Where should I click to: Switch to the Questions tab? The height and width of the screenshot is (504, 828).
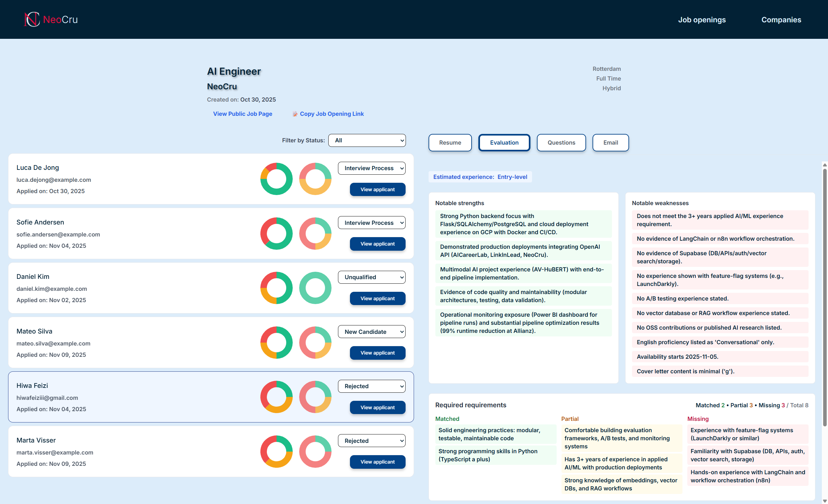(x=561, y=142)
